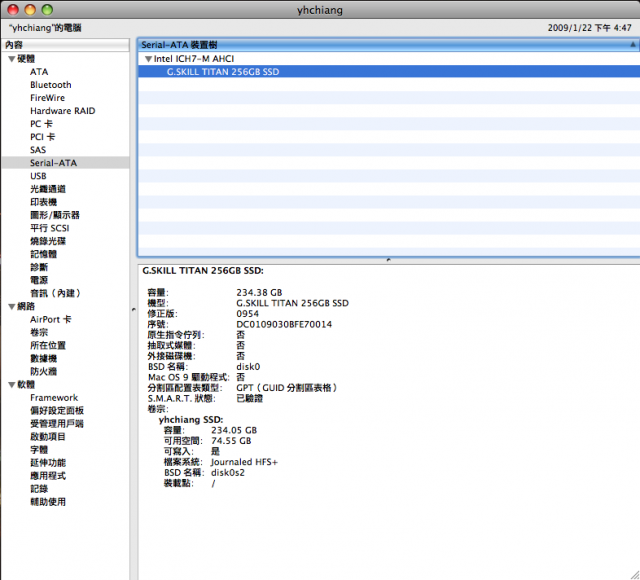
Task: Open the PCI 卡 entry
Action: point(42,137)
